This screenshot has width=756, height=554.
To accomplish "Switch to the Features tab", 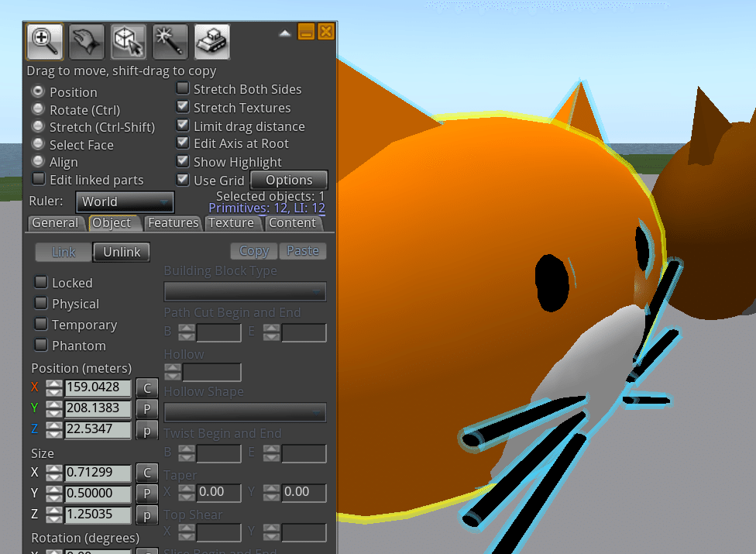I will [174, 223].
